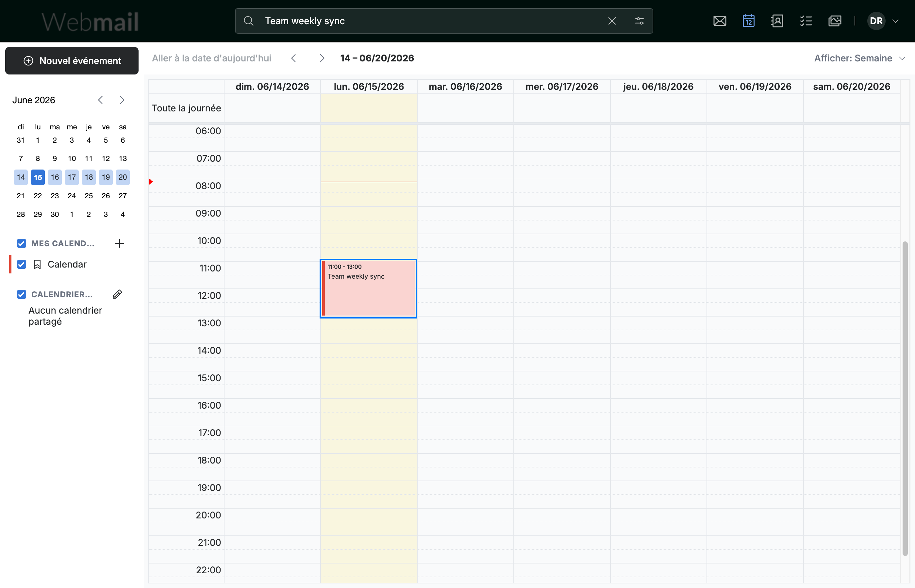Image resolution: width=915 pixels, height=588 pixels.
Task: Show previous month in mini calendar
Action: click(x=100, y=100)
